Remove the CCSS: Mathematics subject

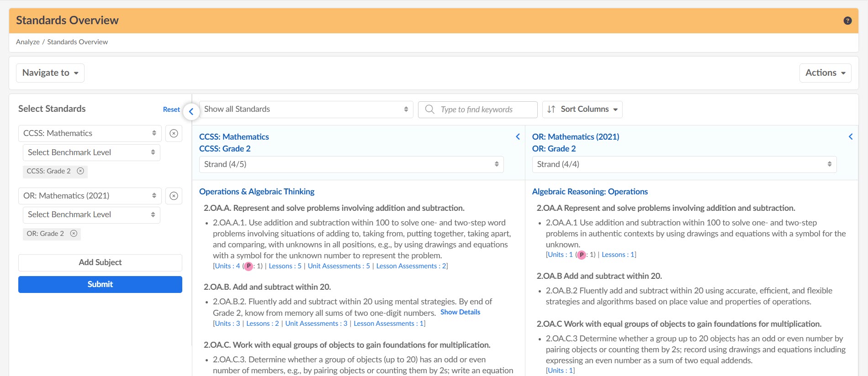coord(174,133)
